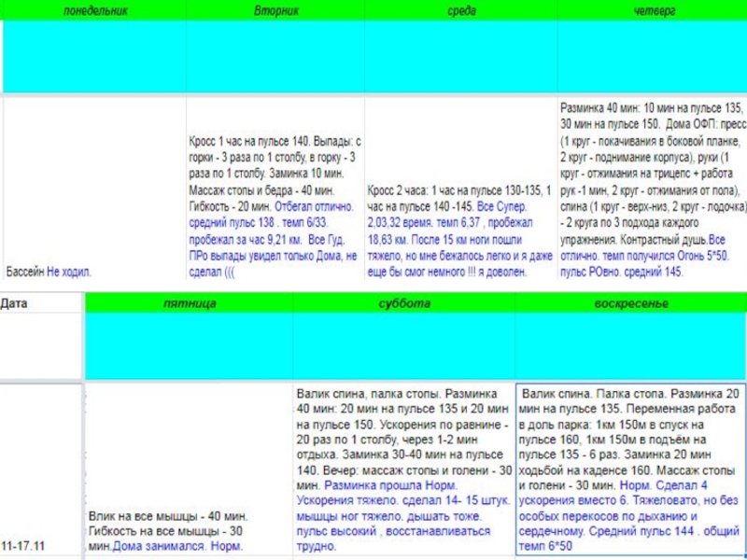Click Tuesday's cell starting with Кросс 1 час
This screenshot has height=560, width=747.
click(x=275, y=205)
